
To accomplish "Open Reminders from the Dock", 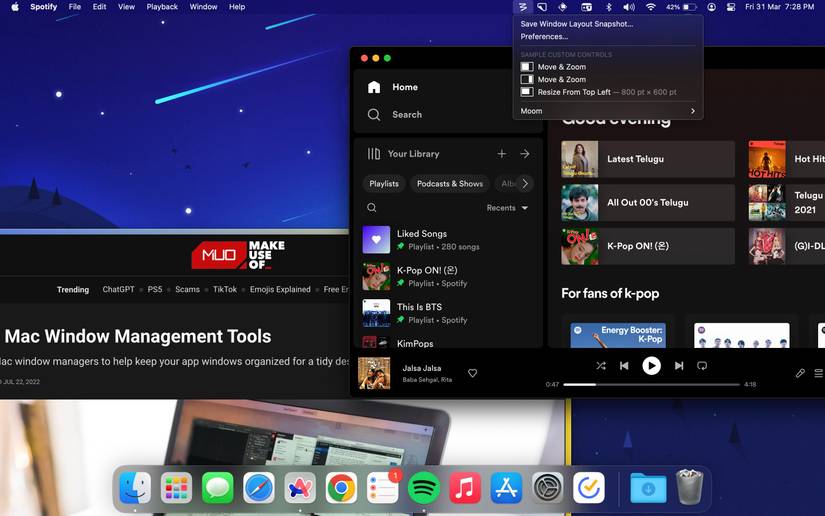I will (383, 488).
